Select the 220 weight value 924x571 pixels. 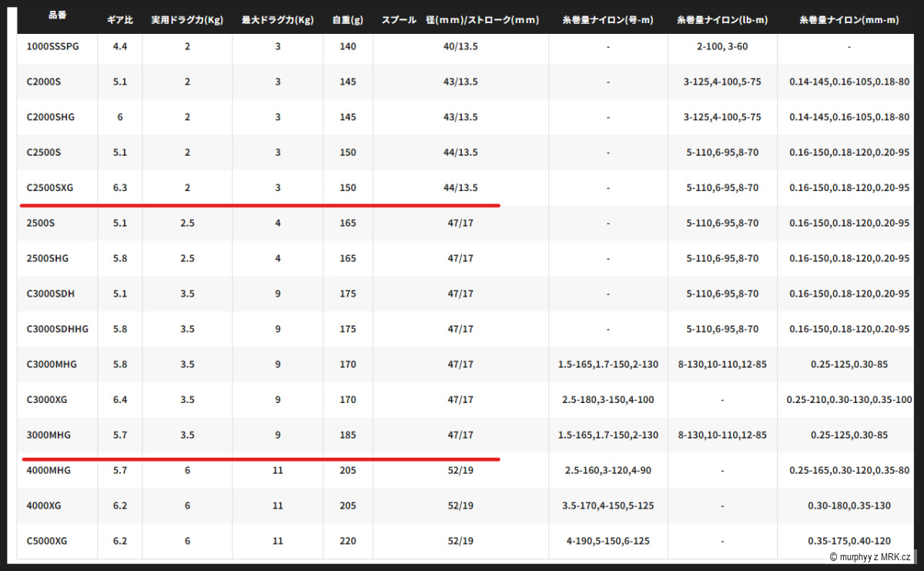[347, 541]
